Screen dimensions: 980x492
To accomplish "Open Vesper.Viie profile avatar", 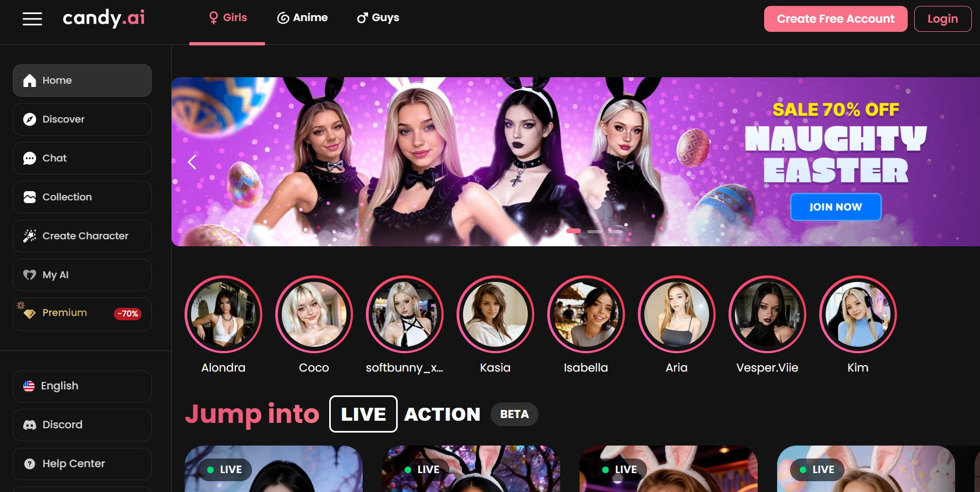I will (x=767, y=314).
